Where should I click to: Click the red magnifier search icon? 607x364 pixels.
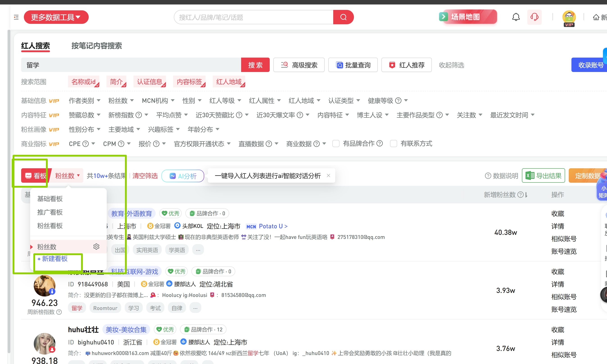[343, 17]
